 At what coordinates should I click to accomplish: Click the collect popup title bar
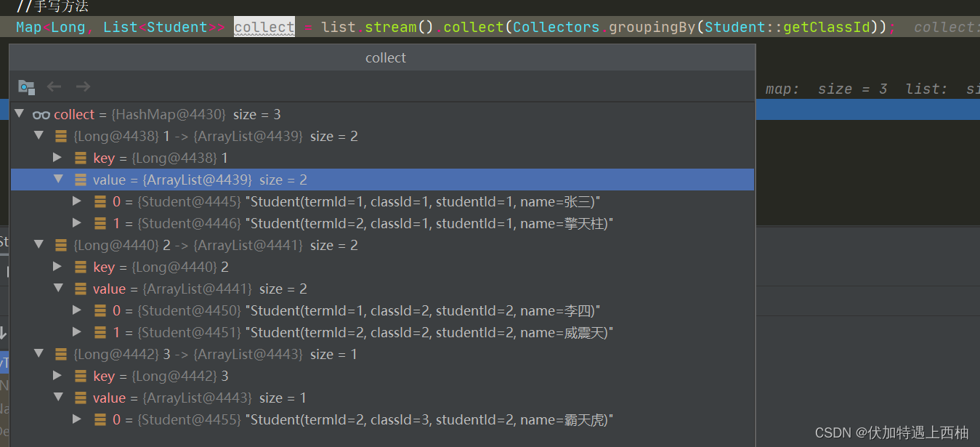pyautogui.click(x=383, y=58)
